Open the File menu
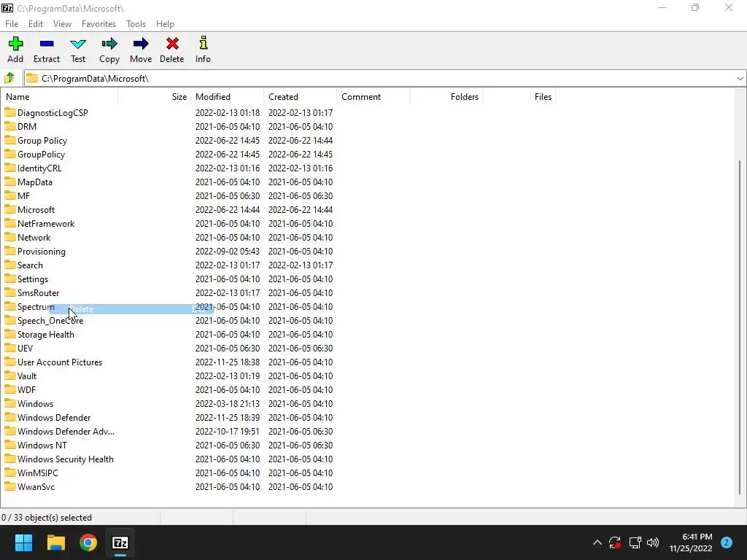The width and height of the screenshot is (747, 560). pos(12,24)
